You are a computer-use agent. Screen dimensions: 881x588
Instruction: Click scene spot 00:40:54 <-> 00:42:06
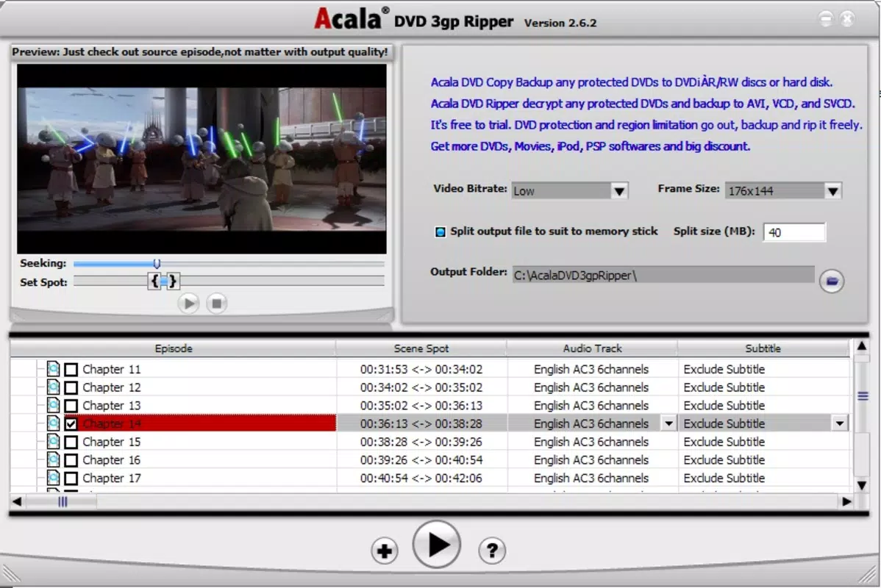click(x=421, y=478)
